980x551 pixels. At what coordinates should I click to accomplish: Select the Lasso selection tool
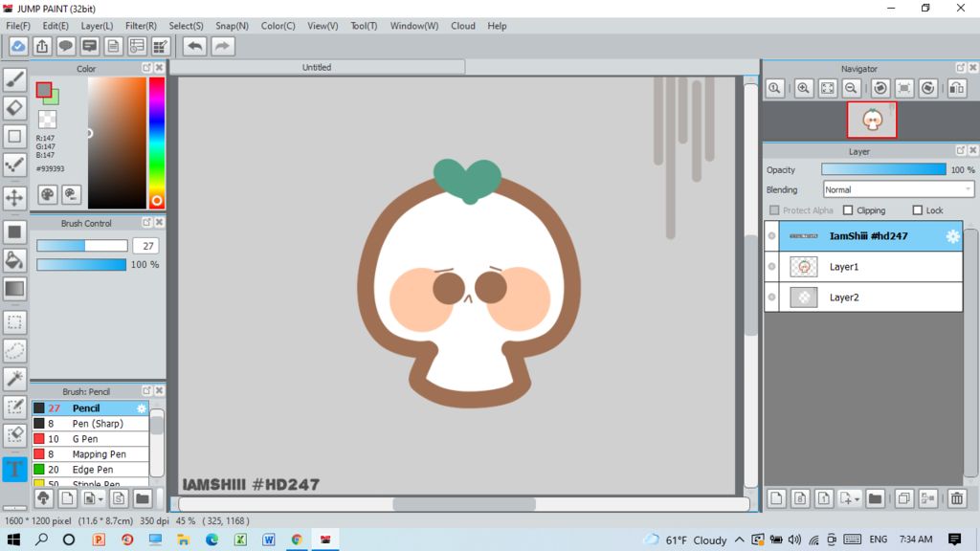tap(14, 350)
